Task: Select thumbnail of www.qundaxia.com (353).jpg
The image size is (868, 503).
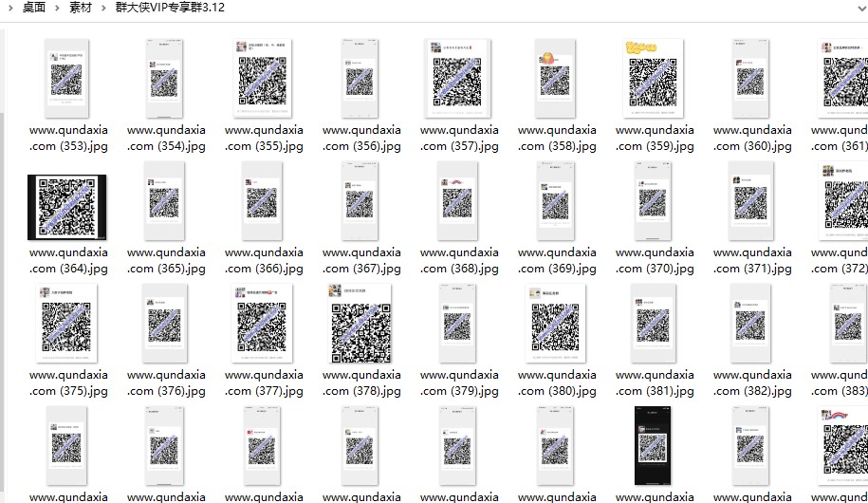Action: [66, 78]
